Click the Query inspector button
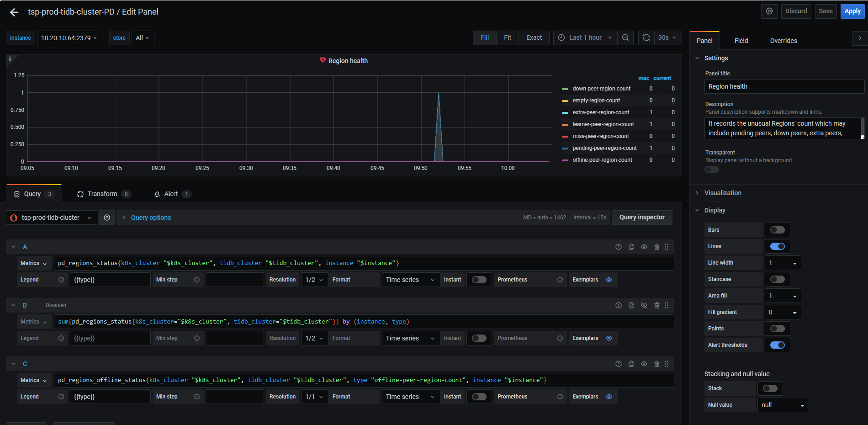The image size is (868, 425). click(x=642, y=218)
